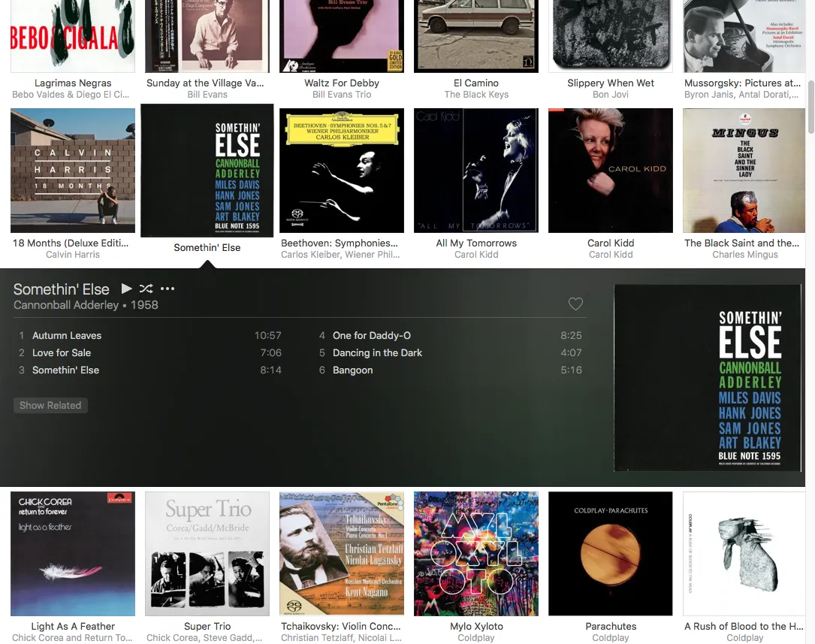Viewport: 815px width, 644px height.
Task: Click the Cannonball Adderley artist name
Action: 66,305
